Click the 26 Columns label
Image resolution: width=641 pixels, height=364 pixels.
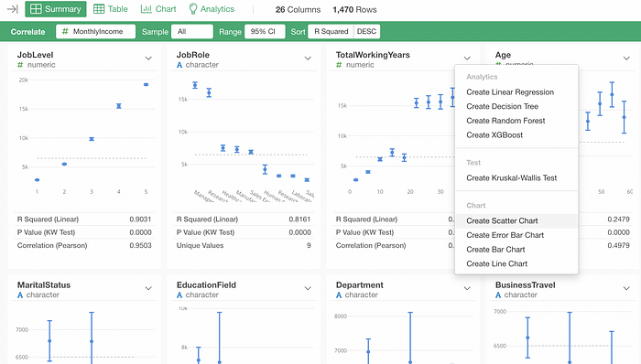(298, 9)
